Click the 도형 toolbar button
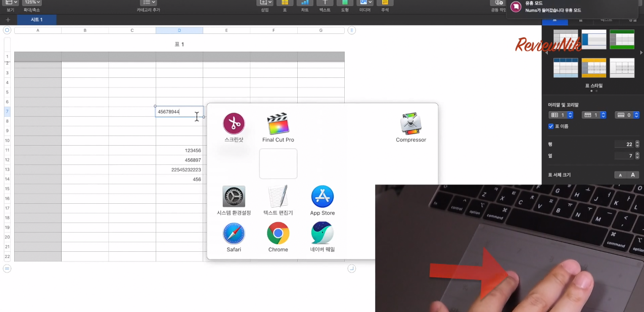The width and height of the screenshot is (644, 312). (x=345, y=3)
